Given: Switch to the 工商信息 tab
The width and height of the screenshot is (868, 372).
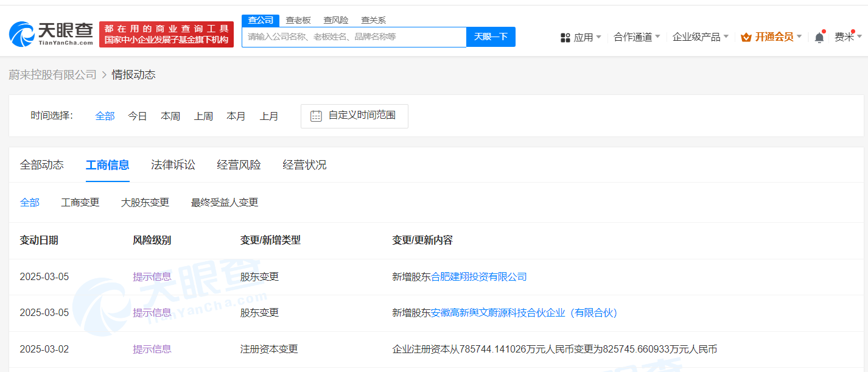Looking at the screenshot, I should (x=108, y=165).
